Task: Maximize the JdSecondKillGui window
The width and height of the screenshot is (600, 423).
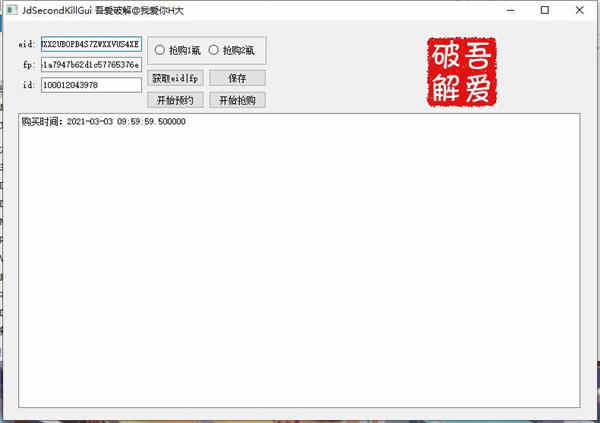Action: coord(545,10)
